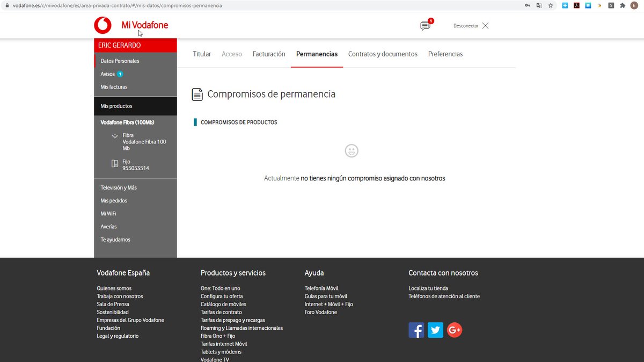Open Foro Vodafone link
This screenshot has height=362, width=644.
pyautogui.click(x=321, y=312)
